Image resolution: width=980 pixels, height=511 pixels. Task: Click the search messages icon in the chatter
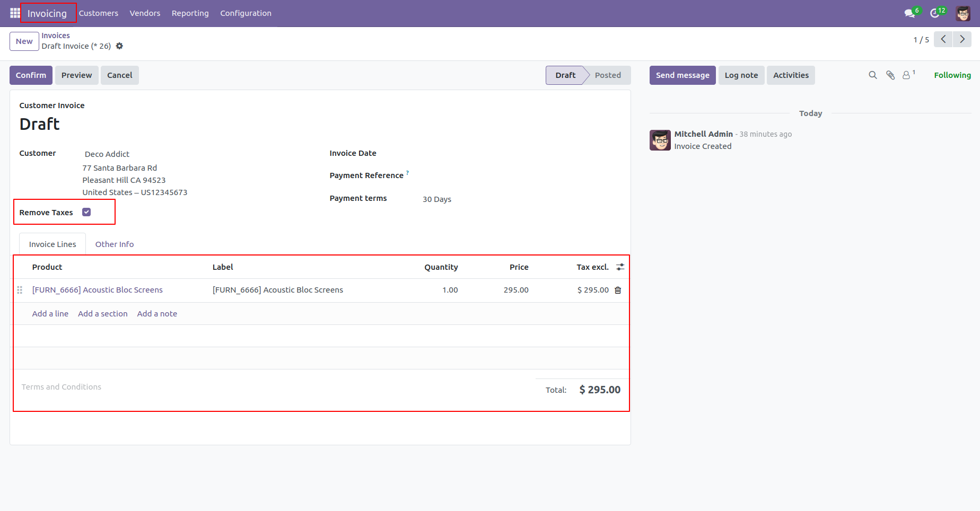coord(873,75)
